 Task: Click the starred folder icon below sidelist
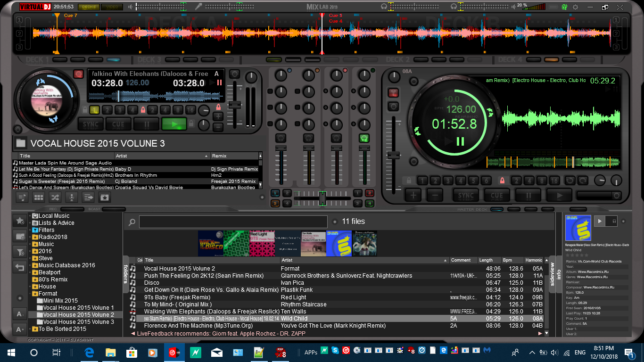104,197
